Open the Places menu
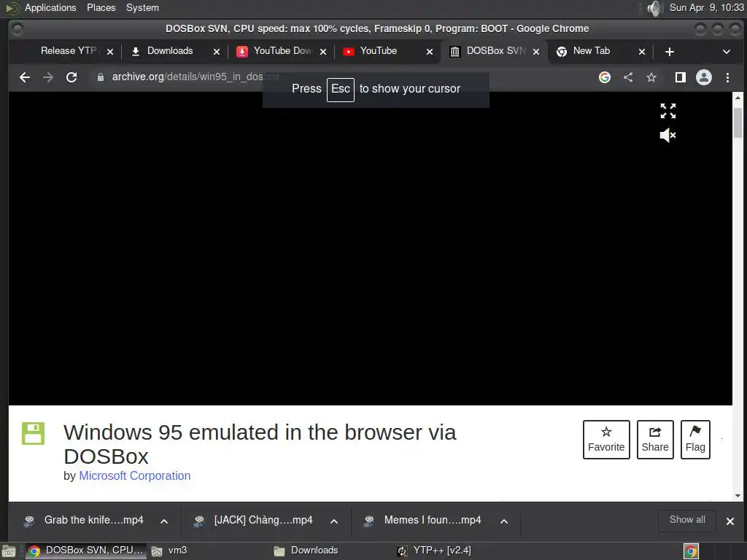This screenshot has height=560, width=747. point(101,7)
